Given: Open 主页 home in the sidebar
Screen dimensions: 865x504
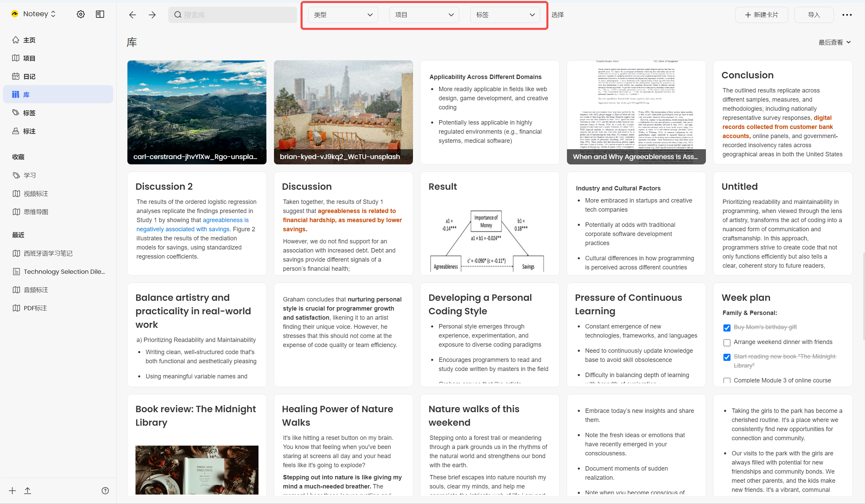Looking at the screenshot, I should click(x=58, y=40).
